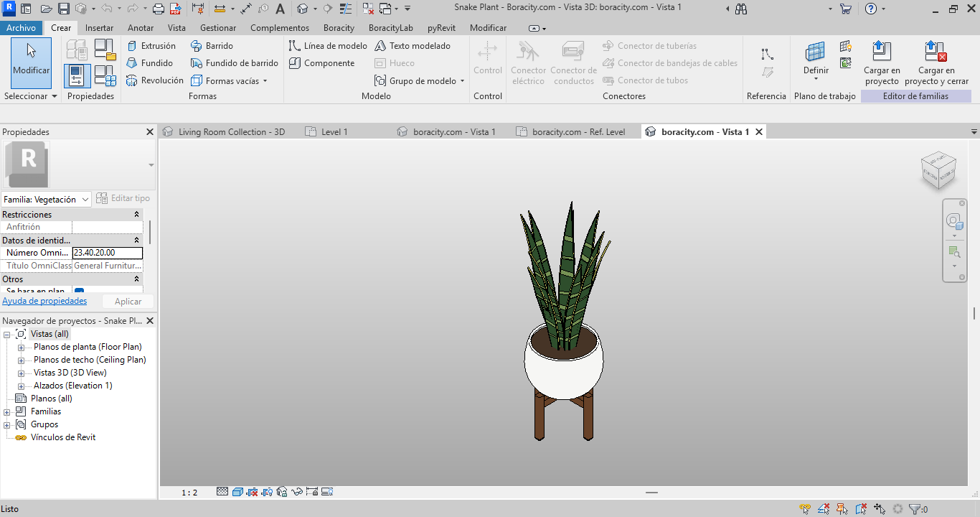Draw a reference line
Viewport: 980px width, 517px height.
[x=767, y=55]
